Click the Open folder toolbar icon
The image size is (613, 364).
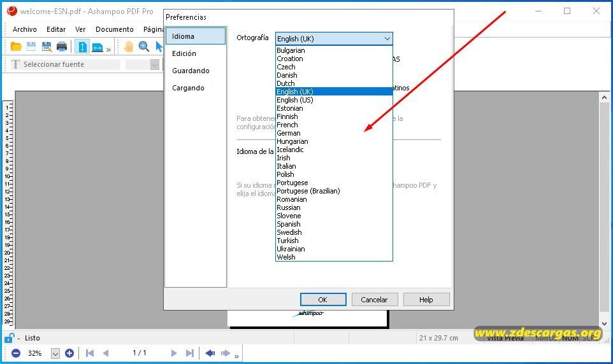click(x=16, y=47)
